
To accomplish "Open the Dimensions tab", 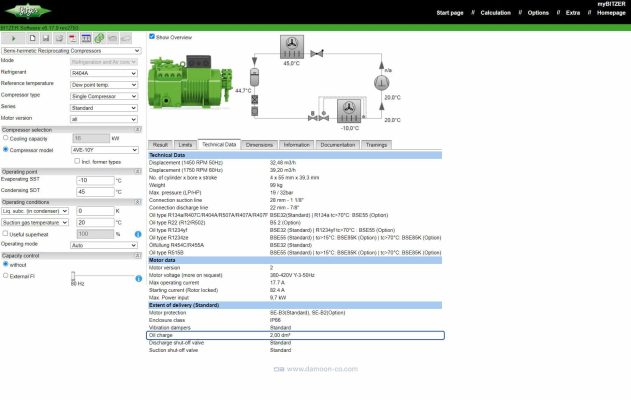I will (x=258, y=145).
